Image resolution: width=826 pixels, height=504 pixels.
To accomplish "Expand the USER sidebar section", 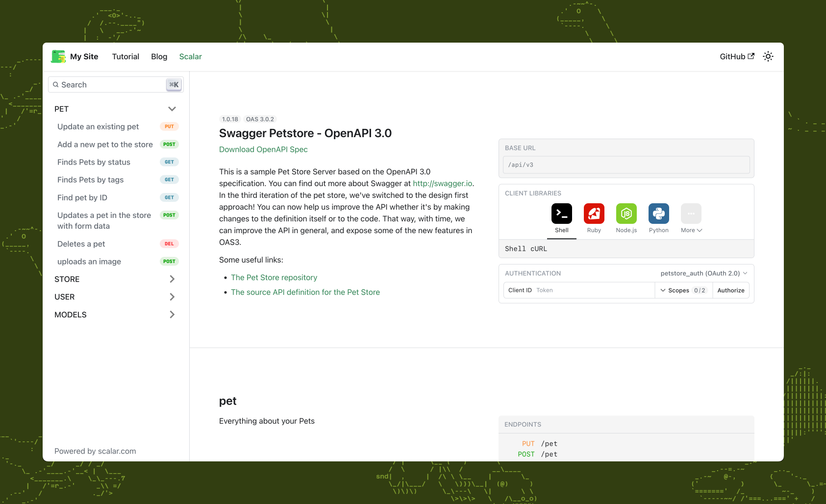I will pyautogui.click(x=116, y=297).
